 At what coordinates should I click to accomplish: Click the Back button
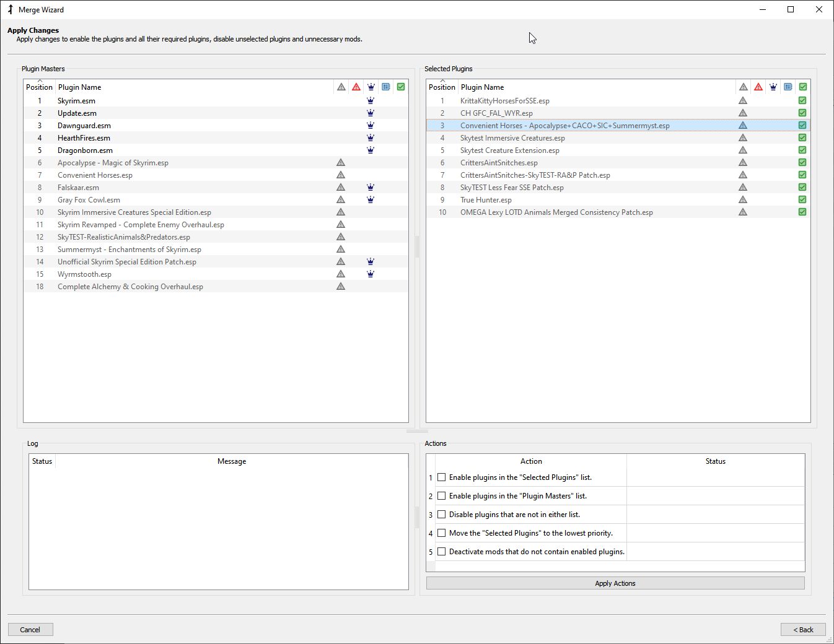(803, 629)
